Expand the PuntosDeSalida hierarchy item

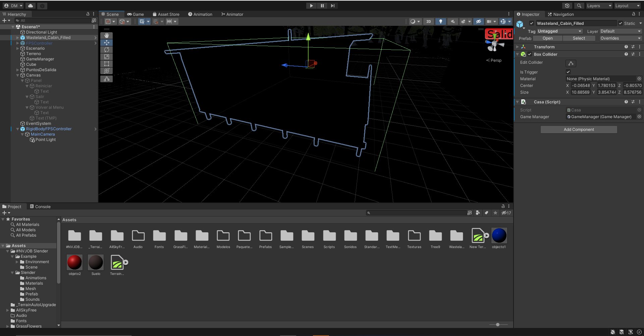pos(18,70)
